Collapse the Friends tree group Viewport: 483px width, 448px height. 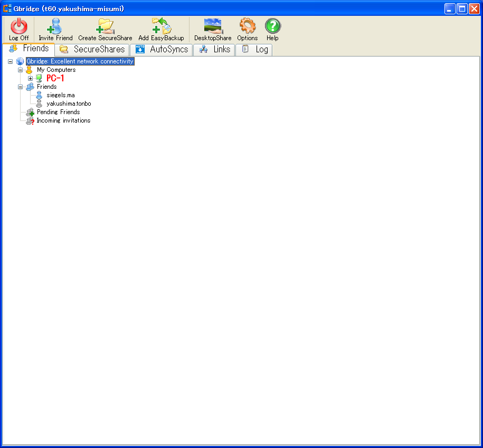pos(21,87)
